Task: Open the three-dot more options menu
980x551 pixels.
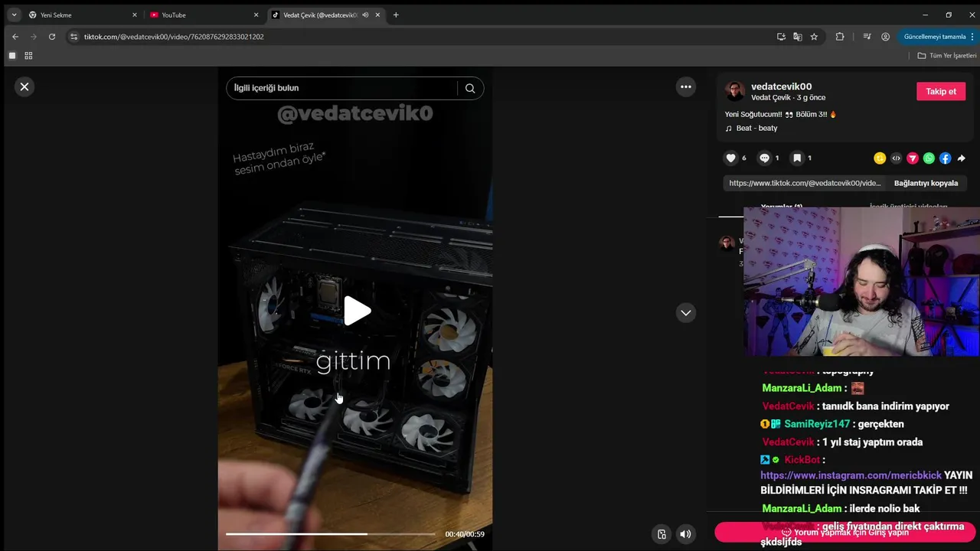Action: pyautogui.click(x=686, y=87)
